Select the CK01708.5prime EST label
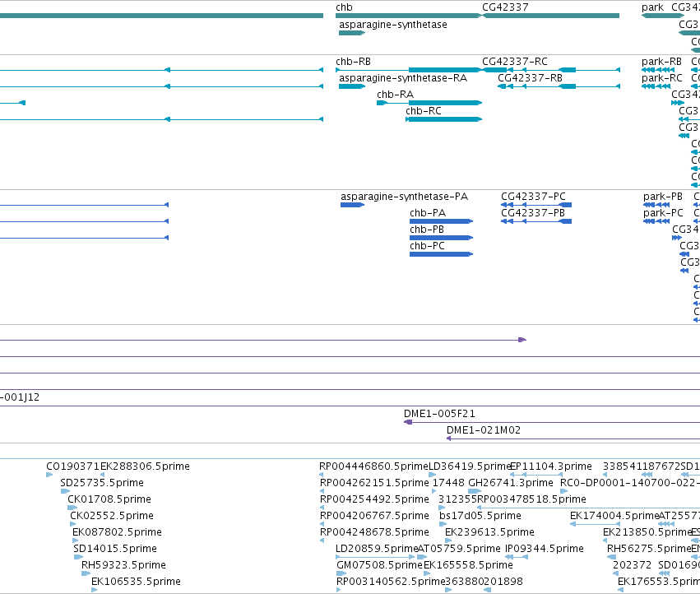The height and width of the screenshot is (594, 700). pyautogui.click(x=109, y=499)
